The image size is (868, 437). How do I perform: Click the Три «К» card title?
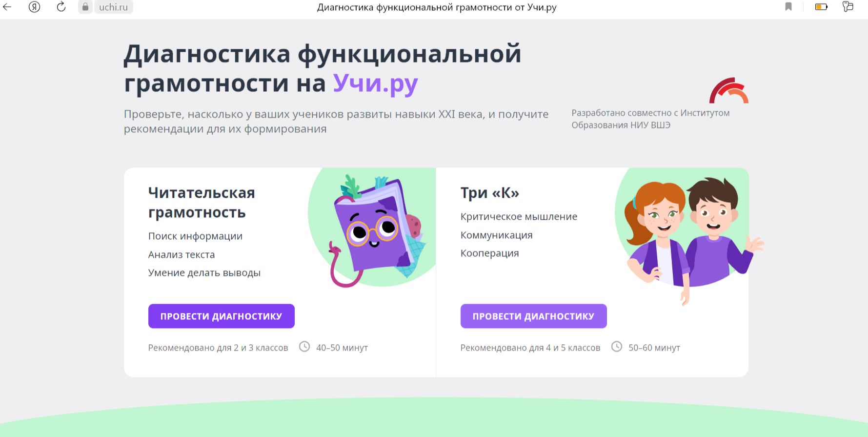(x=490, y=193)
